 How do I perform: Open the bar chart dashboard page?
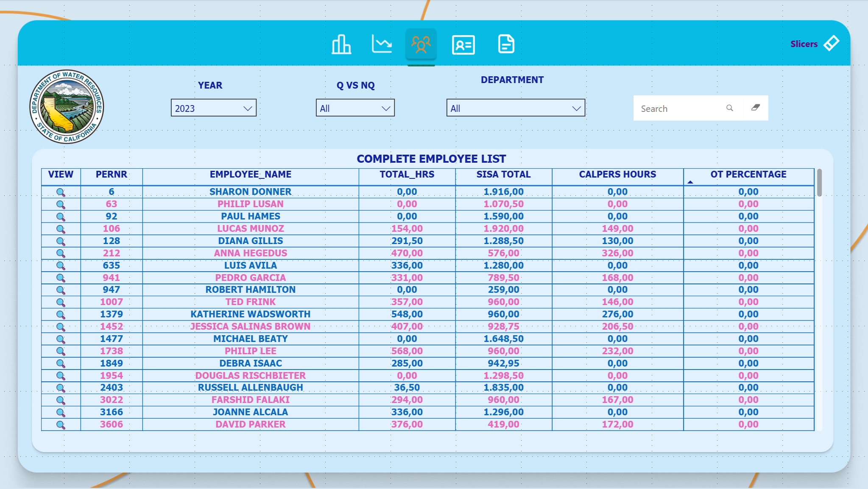(342, 44)
